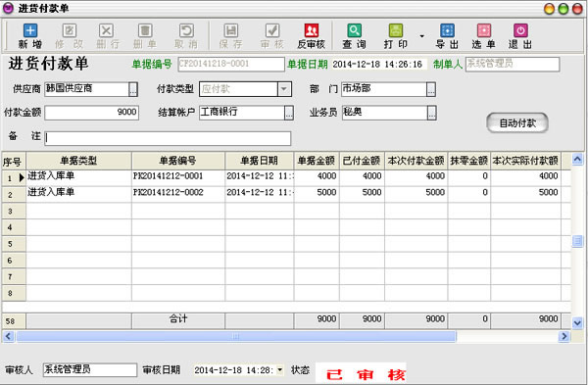The image size is (588, 385).
Task: Click the 供应商 text field
Action: (x=86, y=89)
